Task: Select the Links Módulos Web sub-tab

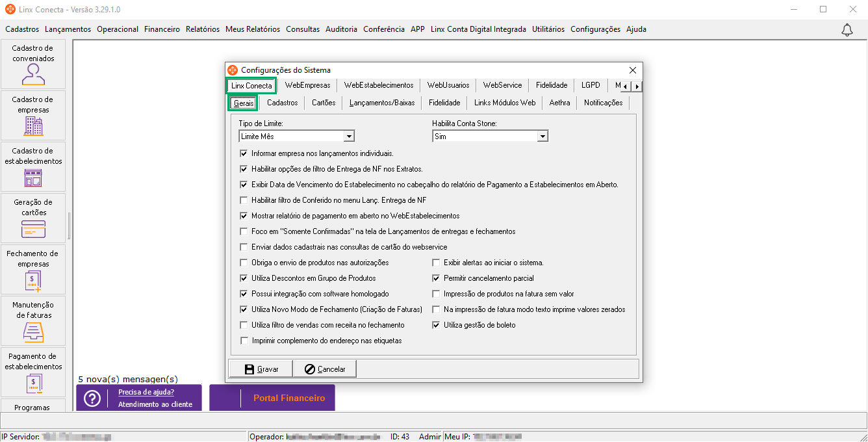Action: [505, 103]
